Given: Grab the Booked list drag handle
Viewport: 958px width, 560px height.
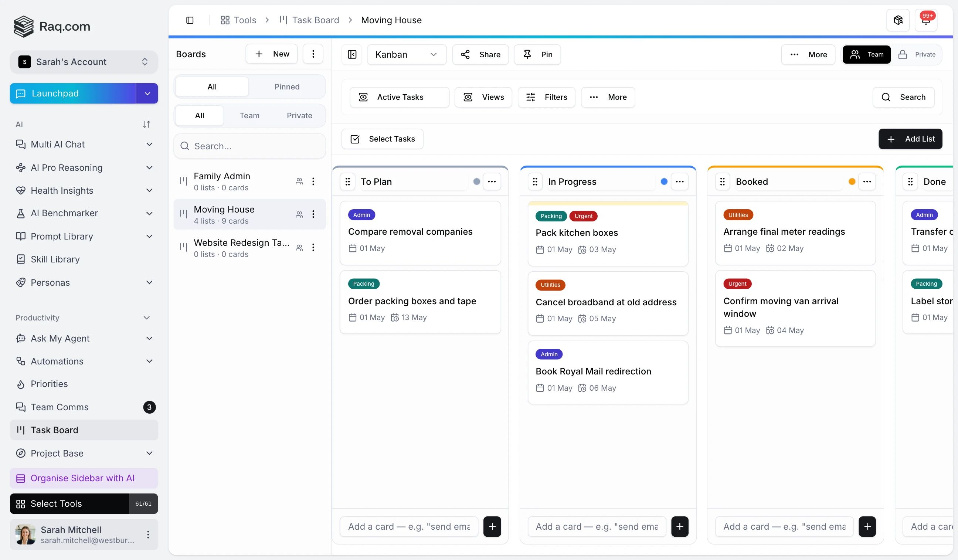Looking at the screenshot, I should tap(722, 182).
